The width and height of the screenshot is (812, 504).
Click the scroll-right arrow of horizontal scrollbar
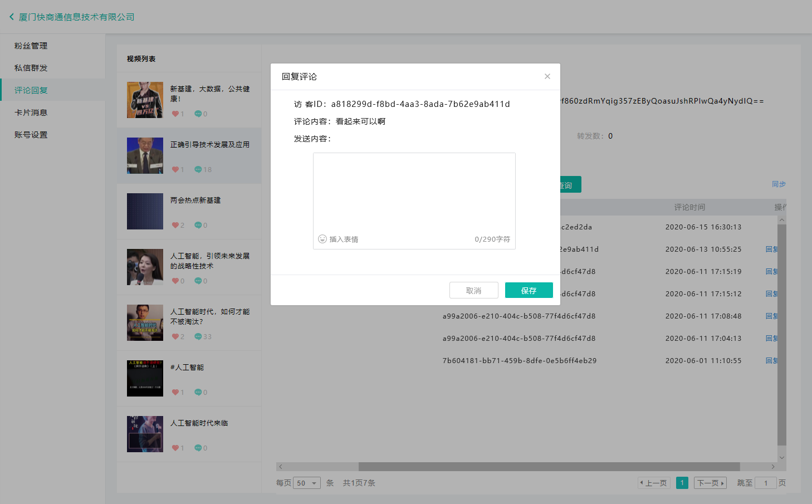click(x=772, y=467)
